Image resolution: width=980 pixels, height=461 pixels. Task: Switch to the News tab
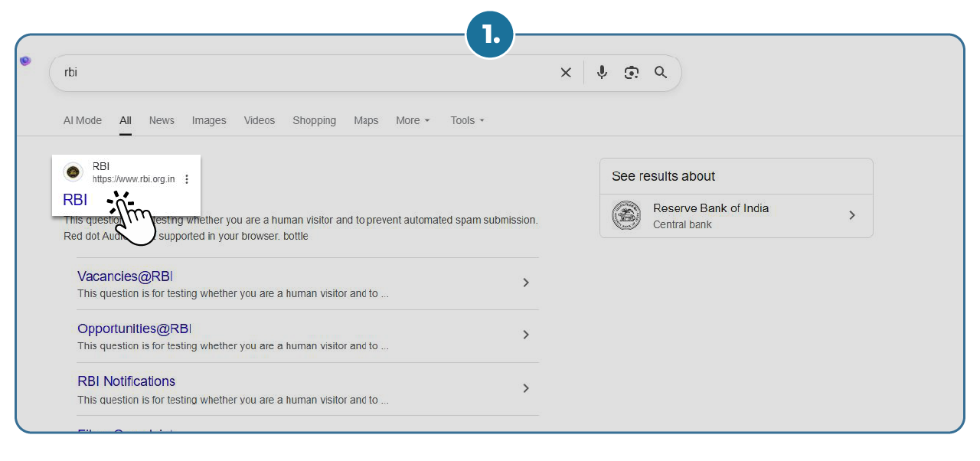point(162,120)
